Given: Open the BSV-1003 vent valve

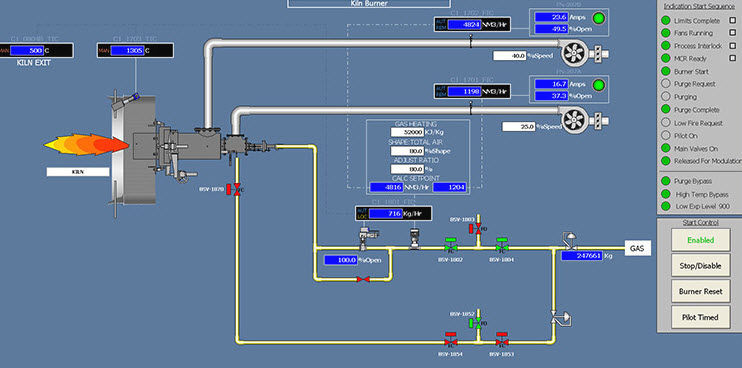Looking at the screenshot, I should pyautogui.click(x=476, y=229).
